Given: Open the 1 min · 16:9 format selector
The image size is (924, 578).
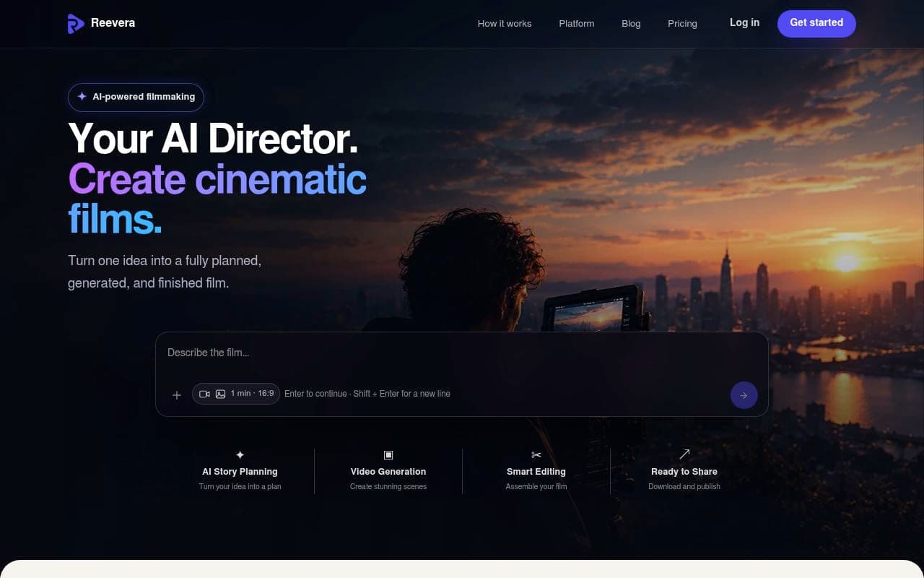Looking at the screenshot, I should tap(236, 394).
